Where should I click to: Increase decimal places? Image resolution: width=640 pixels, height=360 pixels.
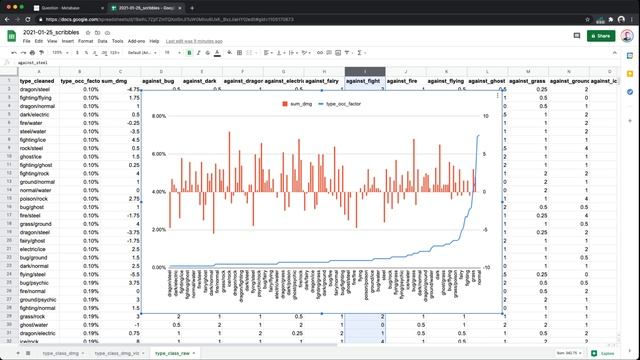pos(104,53)
